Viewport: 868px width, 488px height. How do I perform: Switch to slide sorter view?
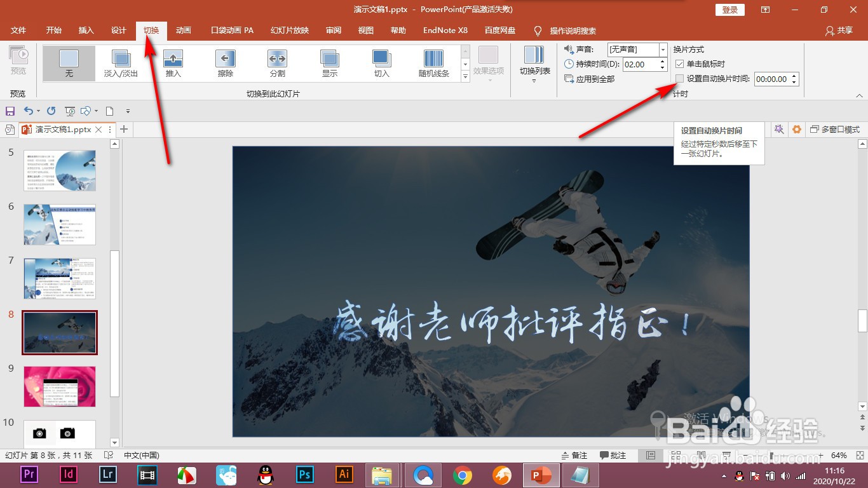[x=675, y=455]
